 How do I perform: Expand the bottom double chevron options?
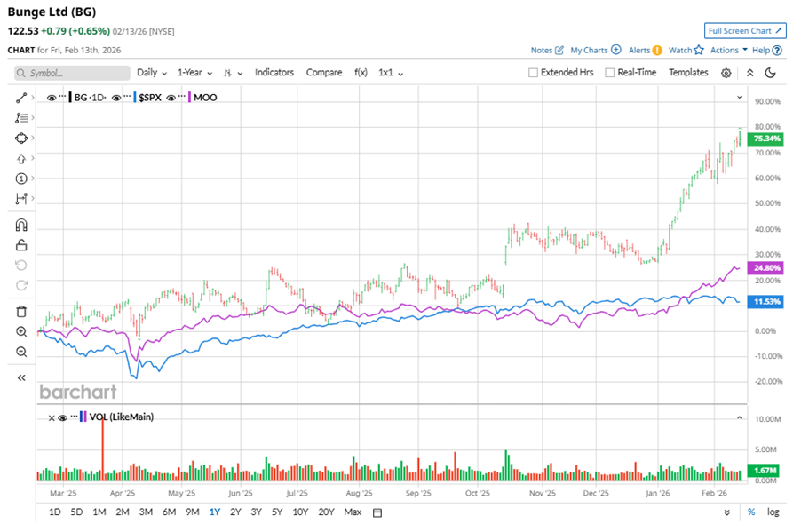pos(727,512)
